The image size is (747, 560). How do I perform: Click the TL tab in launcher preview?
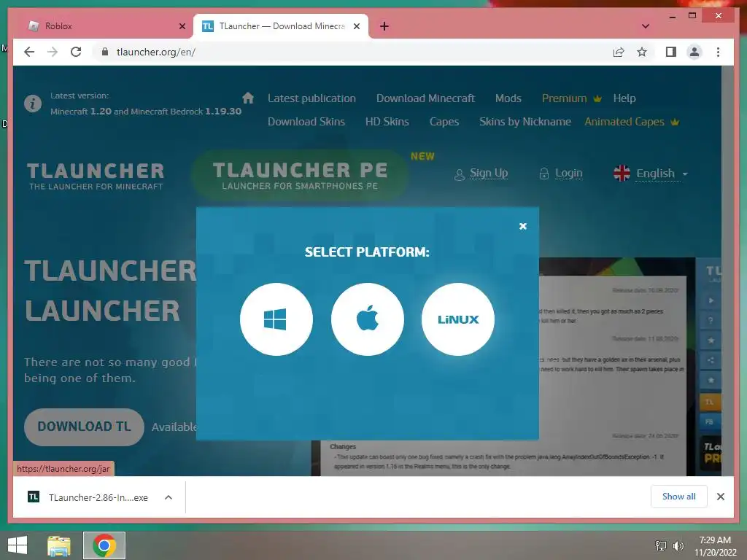click(709, 402)
